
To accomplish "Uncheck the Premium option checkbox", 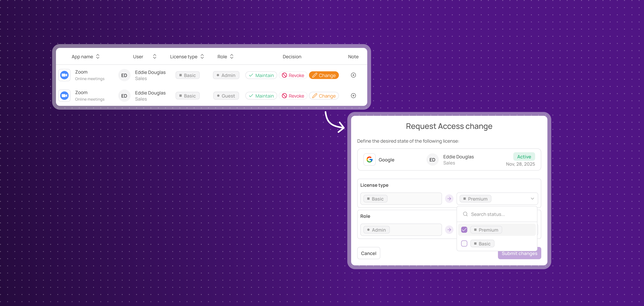I will point(464,229).
